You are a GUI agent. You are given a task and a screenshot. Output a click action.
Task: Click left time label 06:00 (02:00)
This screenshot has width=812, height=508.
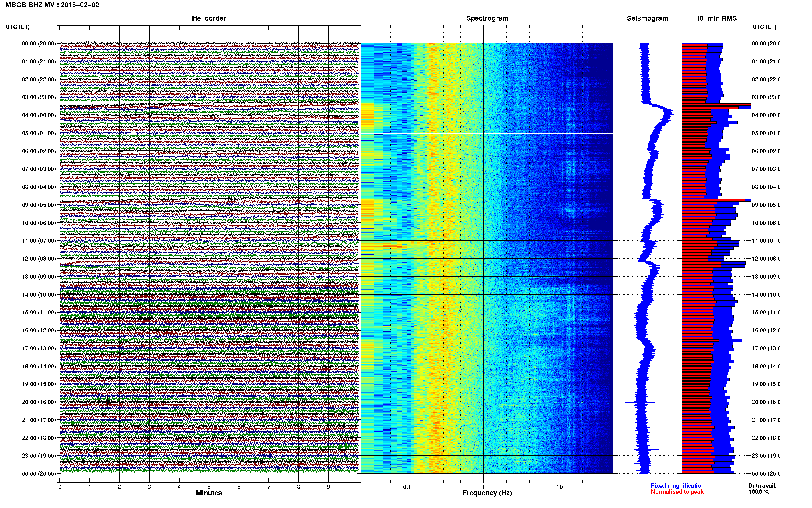(x=39, y=151)
